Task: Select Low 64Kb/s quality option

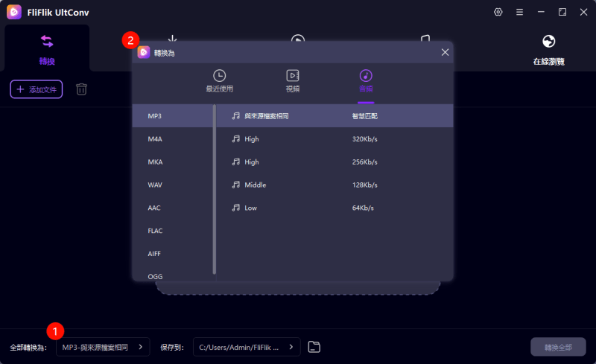Action: [x=334, y=208]
